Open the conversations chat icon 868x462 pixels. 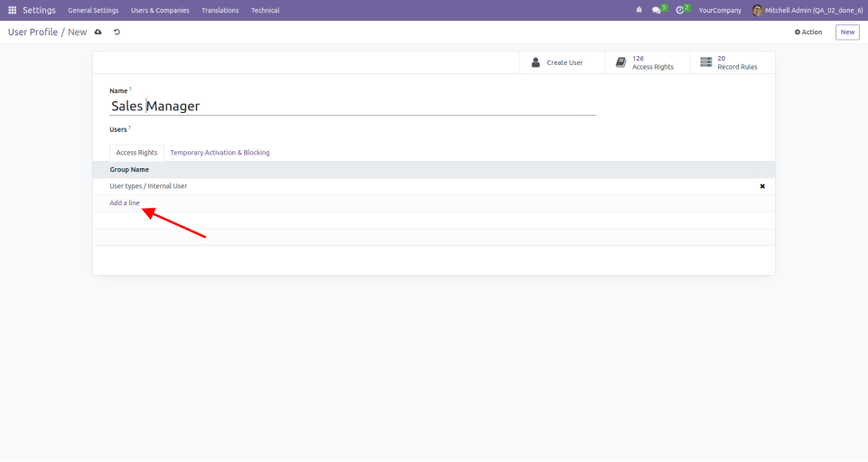[657, 10]
